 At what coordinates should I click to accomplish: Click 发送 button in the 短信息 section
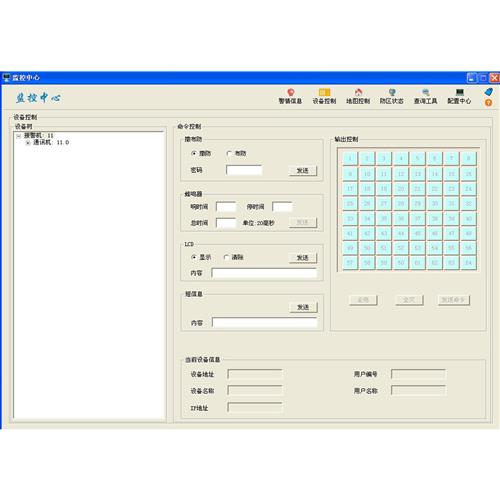coord(303,307)
